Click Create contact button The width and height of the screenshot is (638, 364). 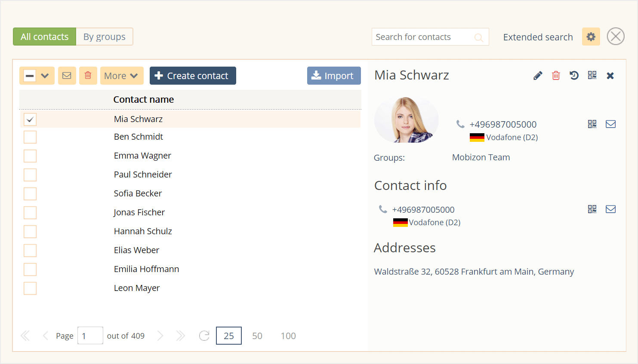click(x=193, y=76)
